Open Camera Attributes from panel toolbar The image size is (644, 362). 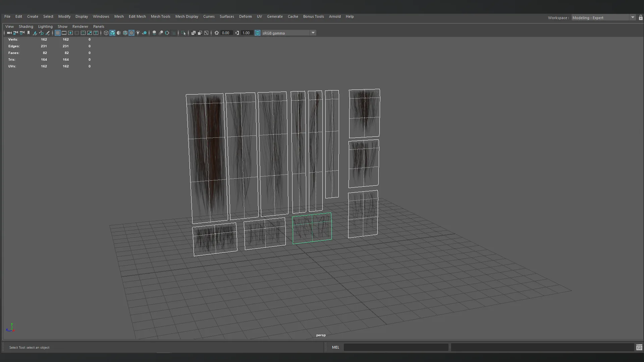[22, 33]
